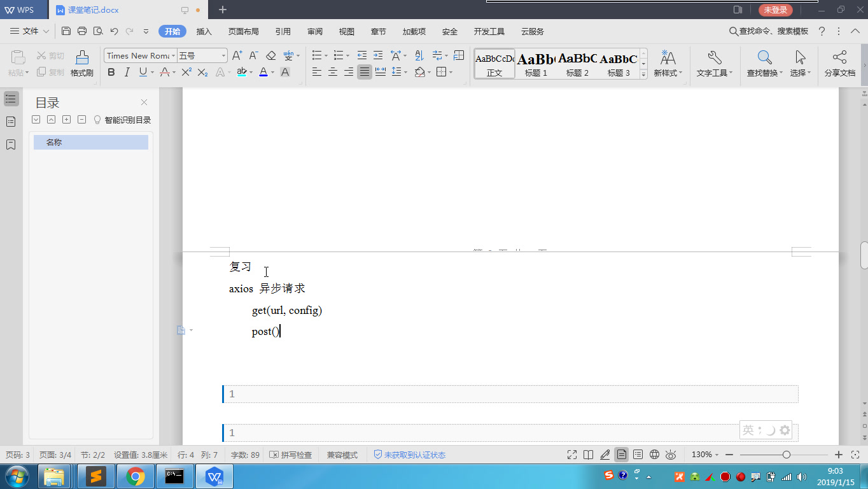Image resolution: width=868 pixels, height=489 pixels.
Task: Open the font size dropdown (五号)
Action: pos(224,56)
